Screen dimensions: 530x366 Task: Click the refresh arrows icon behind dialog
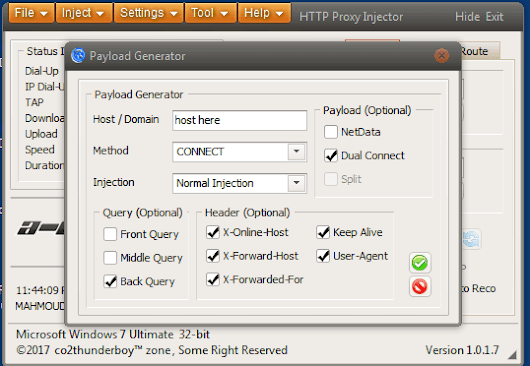472,239
